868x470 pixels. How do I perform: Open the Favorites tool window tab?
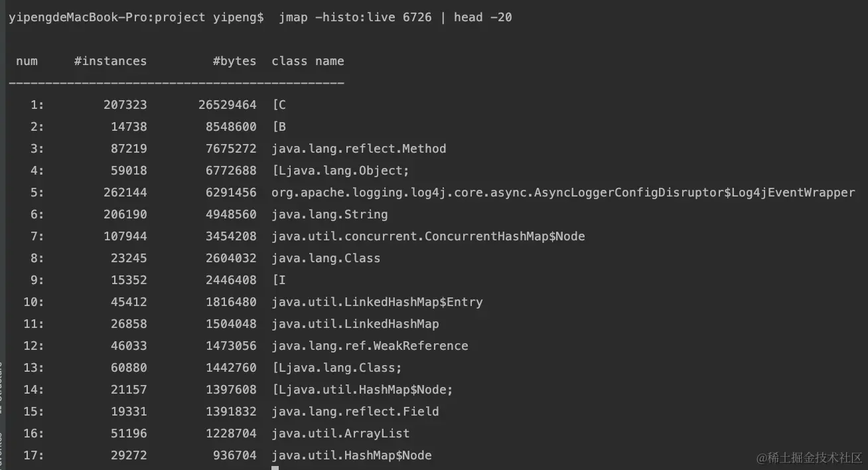[2, 451]
